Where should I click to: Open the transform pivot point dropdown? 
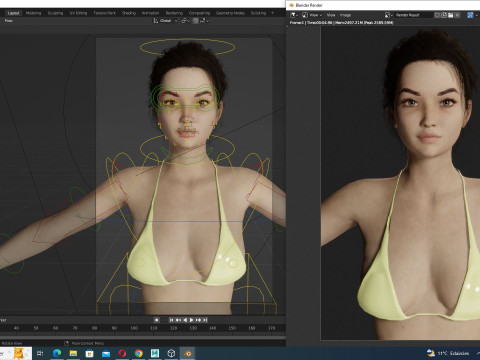(x=185, y=21)
